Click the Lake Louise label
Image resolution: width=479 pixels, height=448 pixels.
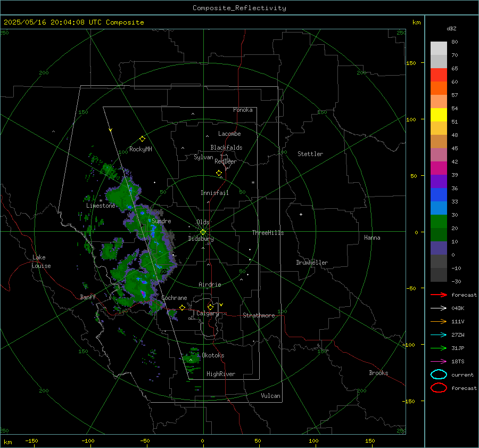pyautogui.click(x=41, y=262)
